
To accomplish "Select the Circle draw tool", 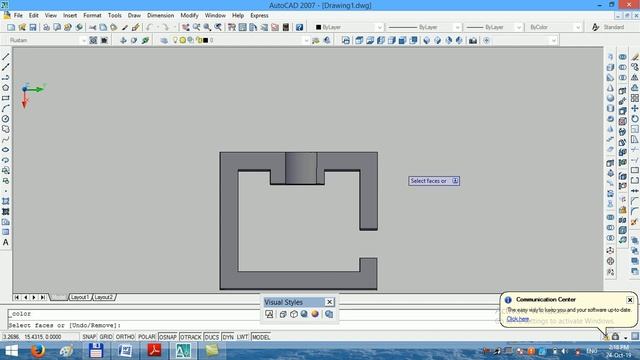I will tap(6, 119).
